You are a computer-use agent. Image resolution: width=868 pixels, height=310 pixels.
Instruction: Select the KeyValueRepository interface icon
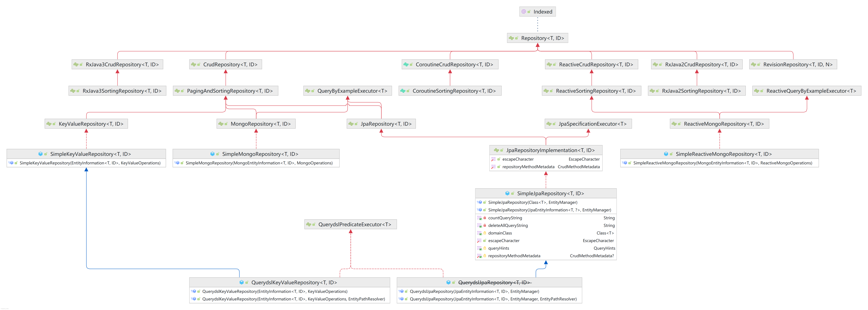[49, 124]
